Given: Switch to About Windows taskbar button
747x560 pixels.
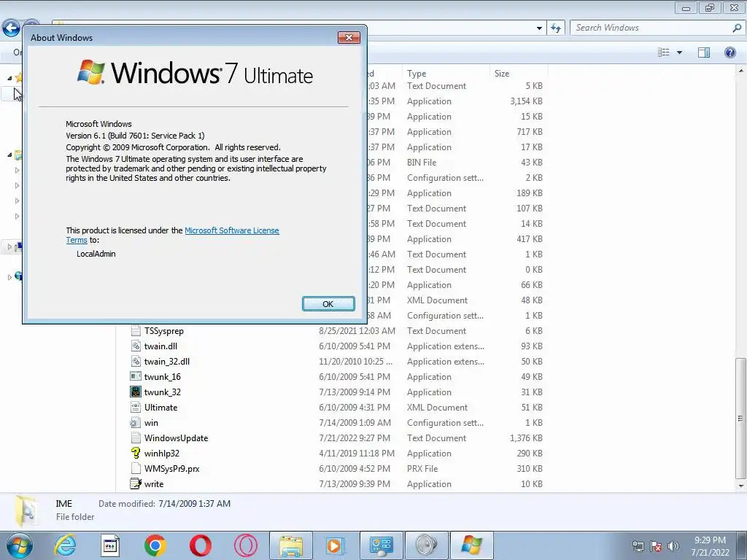Looking at the screenshot, I should [x=472, y=545].
